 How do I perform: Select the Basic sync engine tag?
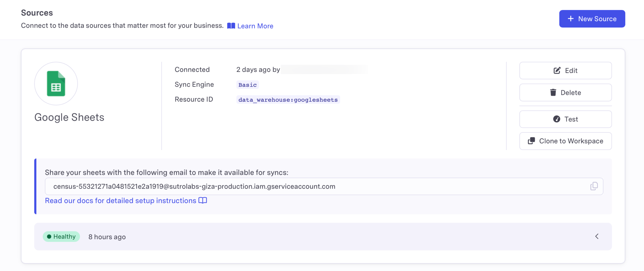coord(248,85)
